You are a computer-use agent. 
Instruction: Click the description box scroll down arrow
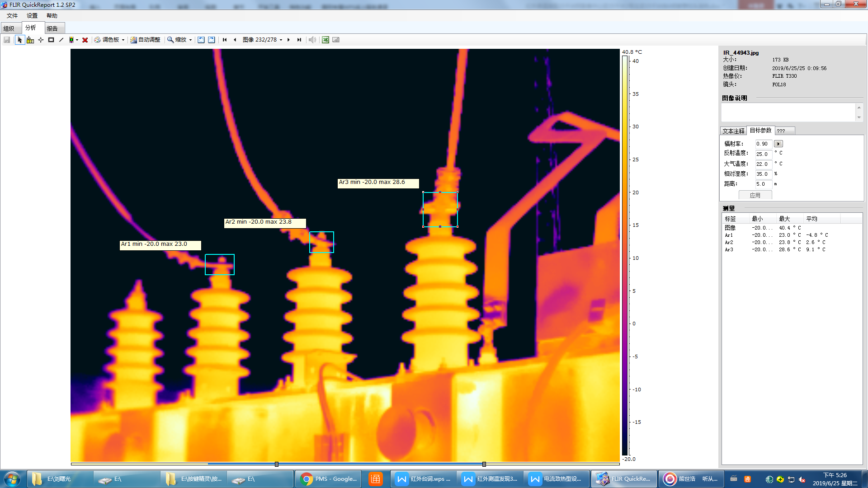(859, 117)
